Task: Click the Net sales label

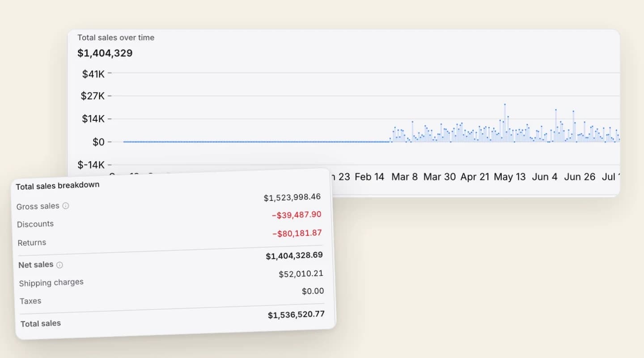Action: [x=36, y=265]
